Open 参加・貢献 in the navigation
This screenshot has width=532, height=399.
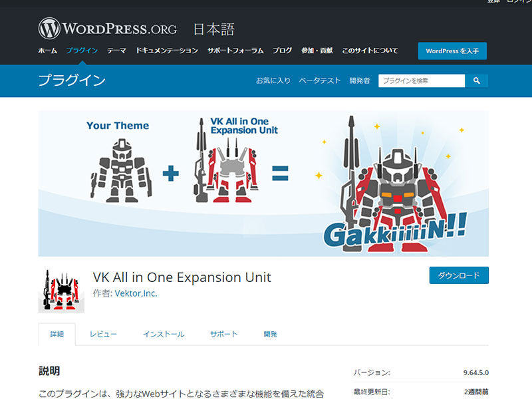click(317, 51)
